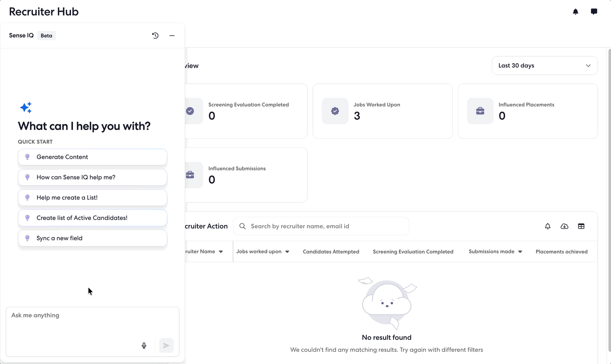This screenshot has height=364, width=611.
Task: Click the Beta badge next to Sense IQ
Action: tap(47, 36)
